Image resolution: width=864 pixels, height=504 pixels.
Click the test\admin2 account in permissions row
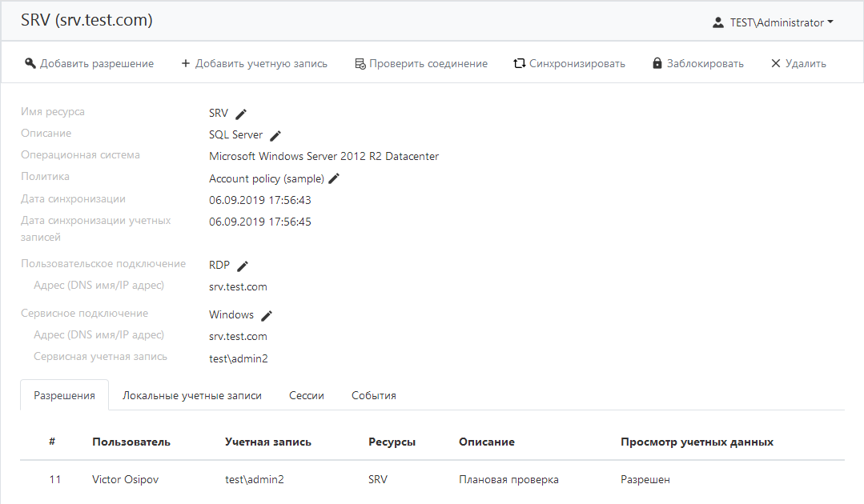(255, 480)
